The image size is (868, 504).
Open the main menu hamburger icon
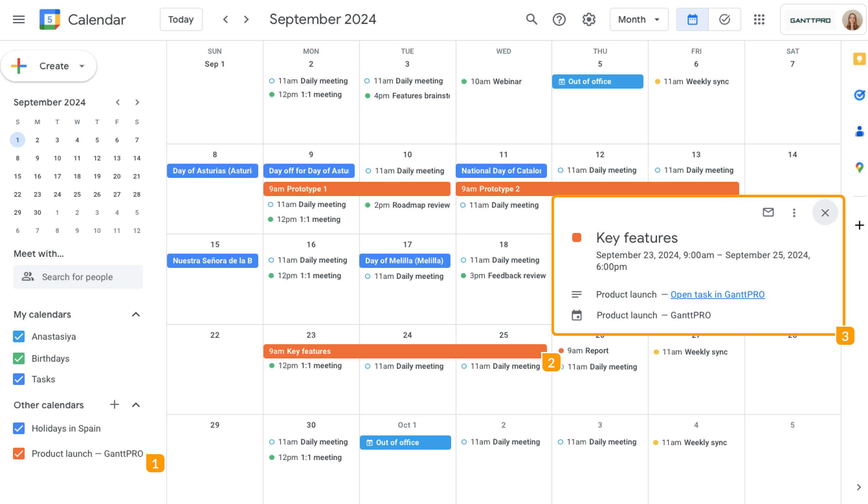(19, 20)
